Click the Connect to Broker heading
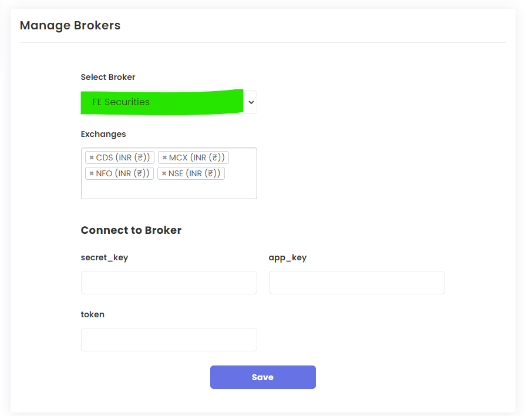The height and width of the screenshot is (416, 532). coord(131,230)
